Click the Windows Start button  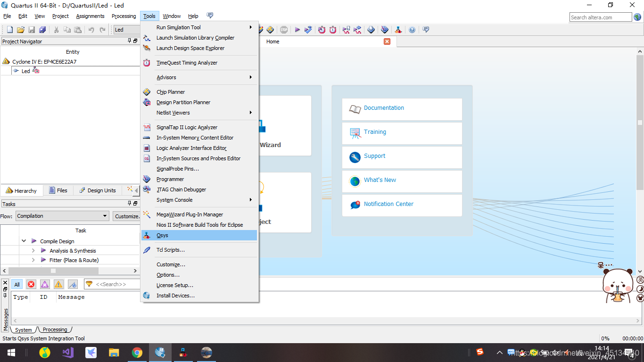pyautogui.click(x=10, y=353)
